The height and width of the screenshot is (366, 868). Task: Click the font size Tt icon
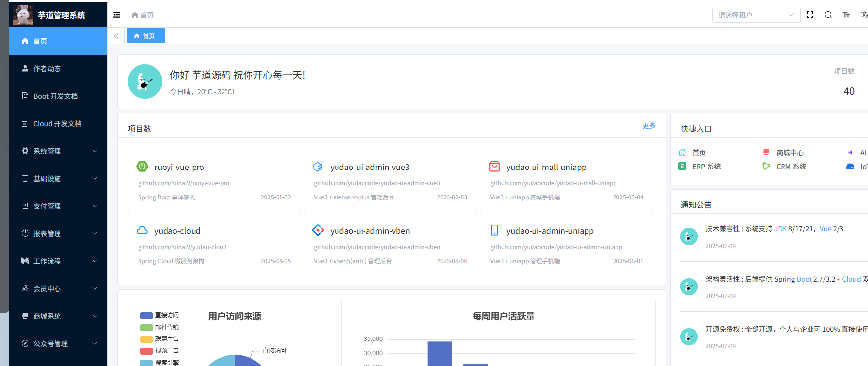click(x=846, y=15)
